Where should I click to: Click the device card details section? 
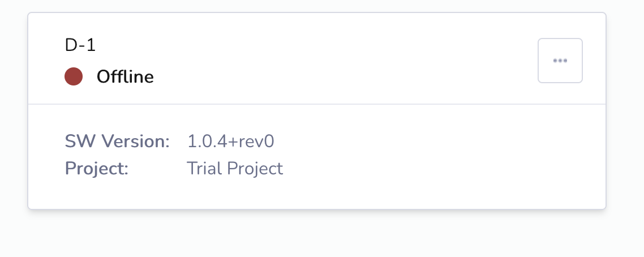pos(317,156)
